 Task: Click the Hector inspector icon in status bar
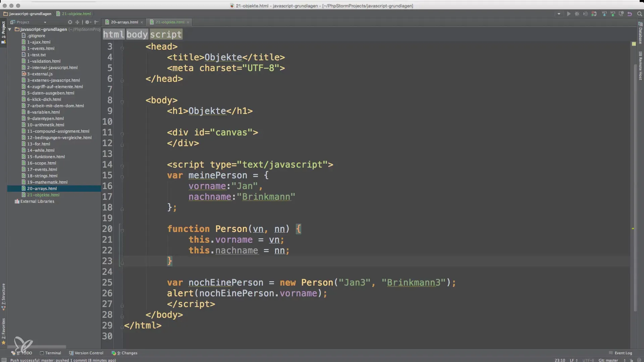point(639,360)
